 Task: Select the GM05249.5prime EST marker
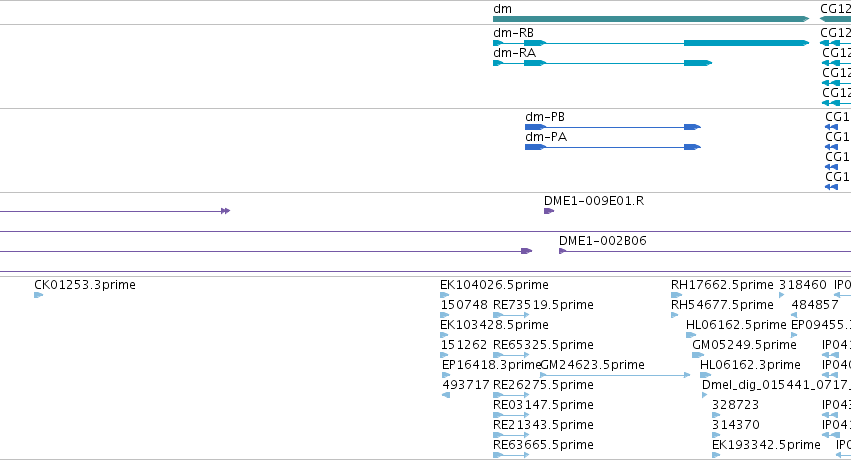point(698,355)
